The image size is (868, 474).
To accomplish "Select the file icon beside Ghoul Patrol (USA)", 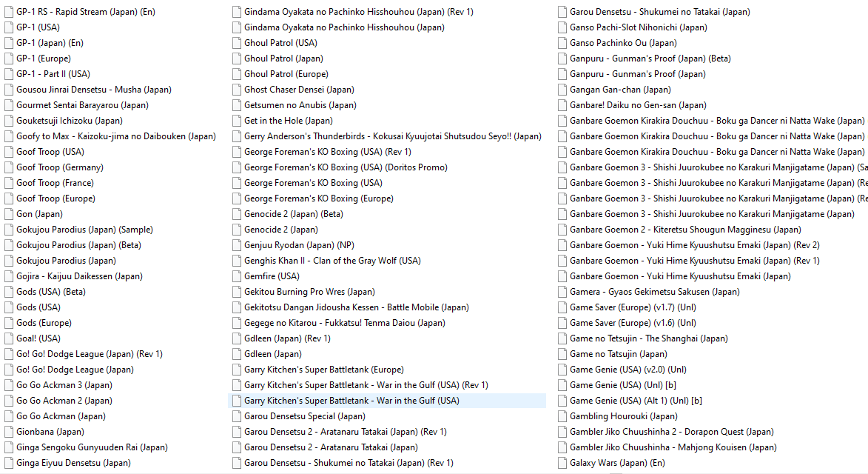I will pyautogui.click(x=237, y=43).
